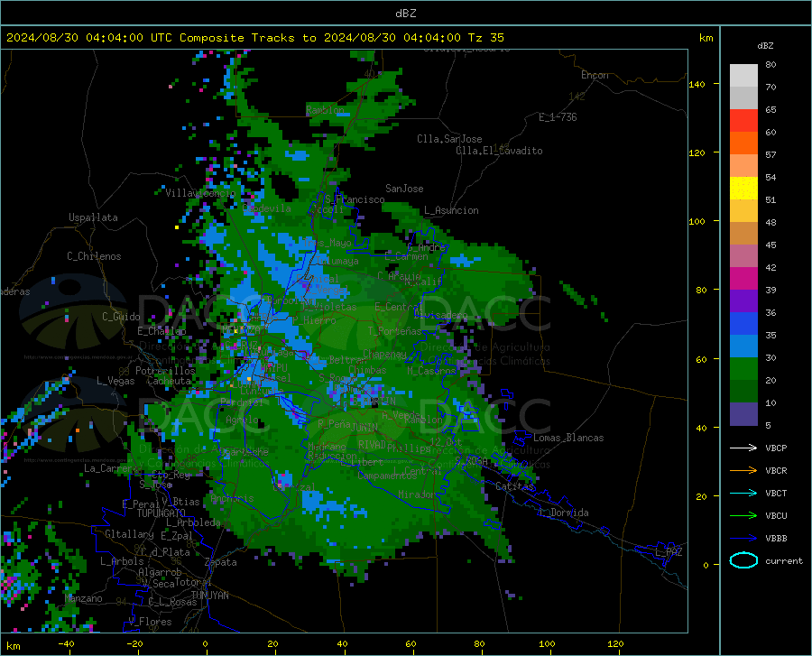Select the yellow 54 dBZ color swatch
The height and width of the screenshot is (656, 812).
(x=743, y=189)
